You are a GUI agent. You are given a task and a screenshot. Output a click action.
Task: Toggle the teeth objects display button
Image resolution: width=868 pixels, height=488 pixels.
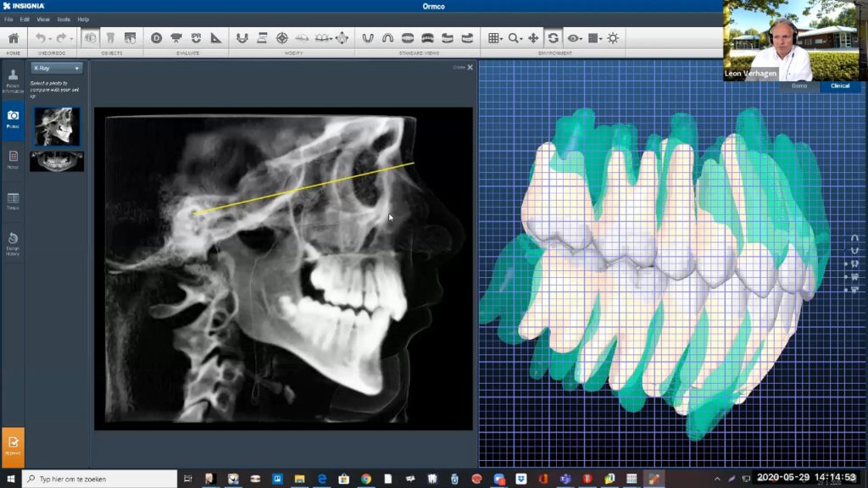coord(89,38)
